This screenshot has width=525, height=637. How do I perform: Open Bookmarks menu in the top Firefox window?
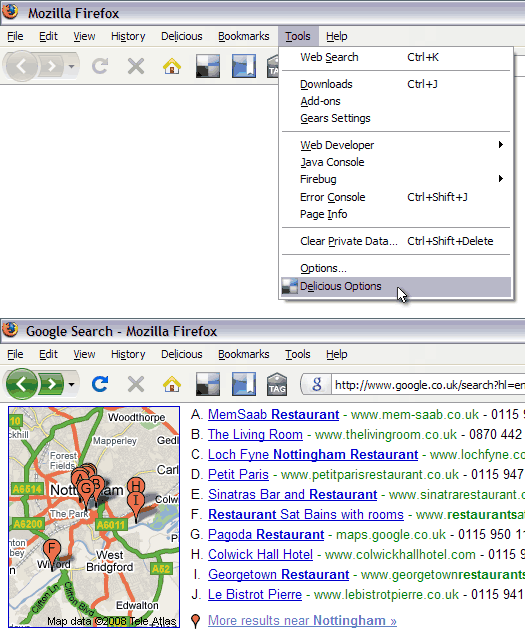click(x=243, y=36)
